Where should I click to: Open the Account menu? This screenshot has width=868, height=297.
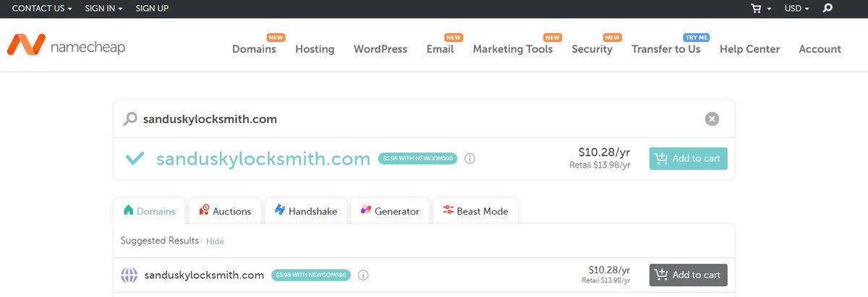point(820,49)
